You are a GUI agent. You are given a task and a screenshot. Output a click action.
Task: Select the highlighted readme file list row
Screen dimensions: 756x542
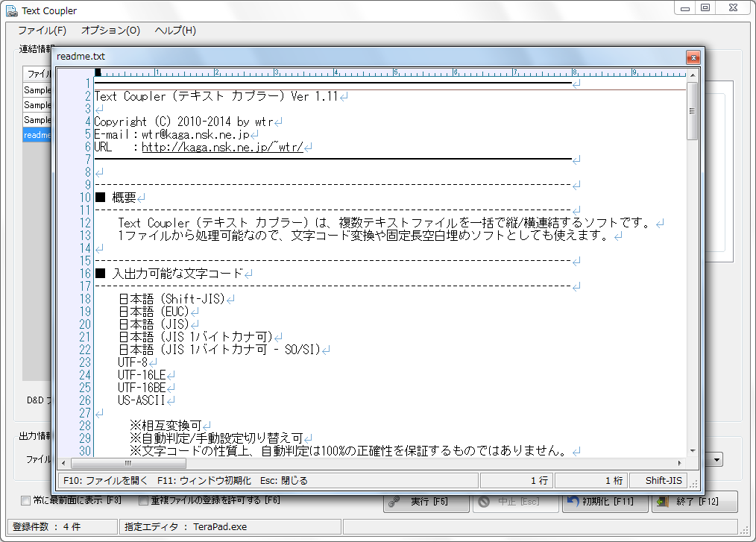click(x=37, y=135)
